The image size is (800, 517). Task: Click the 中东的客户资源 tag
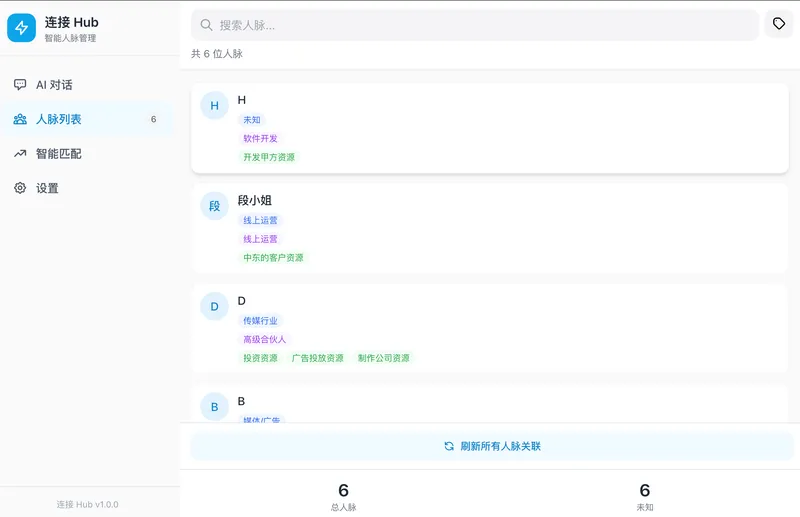273,258
